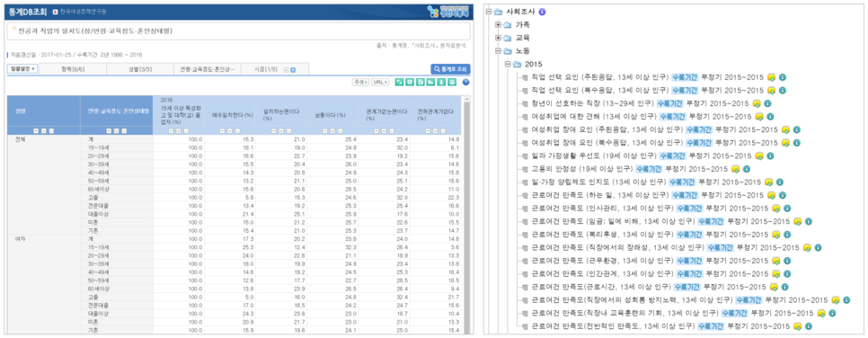Click the 매우일치한다 (%) column header

[x=230, y=115]
